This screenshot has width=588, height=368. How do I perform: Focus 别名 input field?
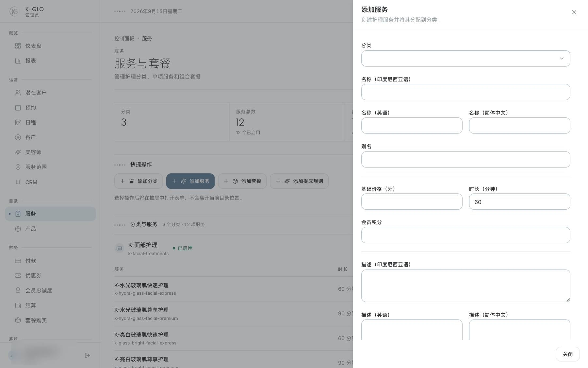(465, 160)
